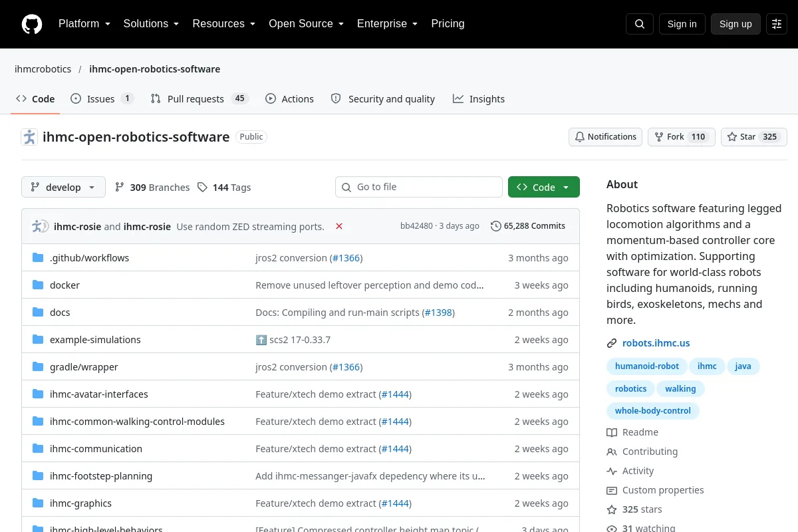The height and width of the screenshot is (532, 798).
Task: Click the ihmc-footstep-planning folder icon
Action: point(38,476)
